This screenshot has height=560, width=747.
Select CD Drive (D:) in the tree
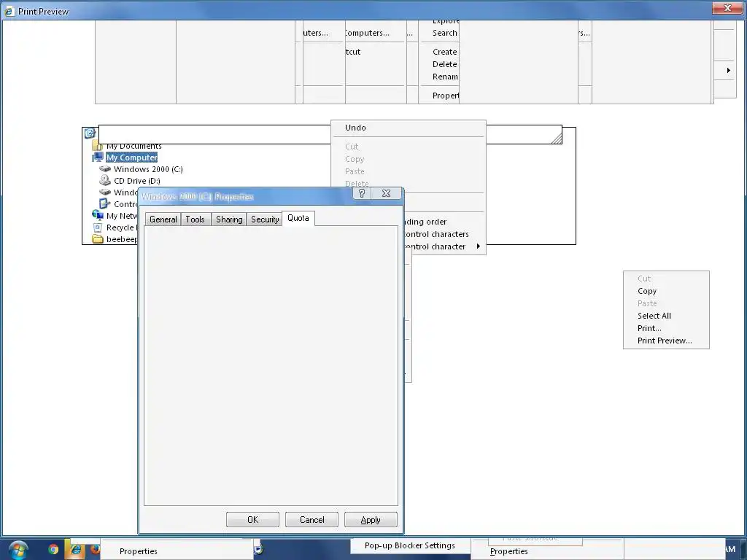pos(136,181)
